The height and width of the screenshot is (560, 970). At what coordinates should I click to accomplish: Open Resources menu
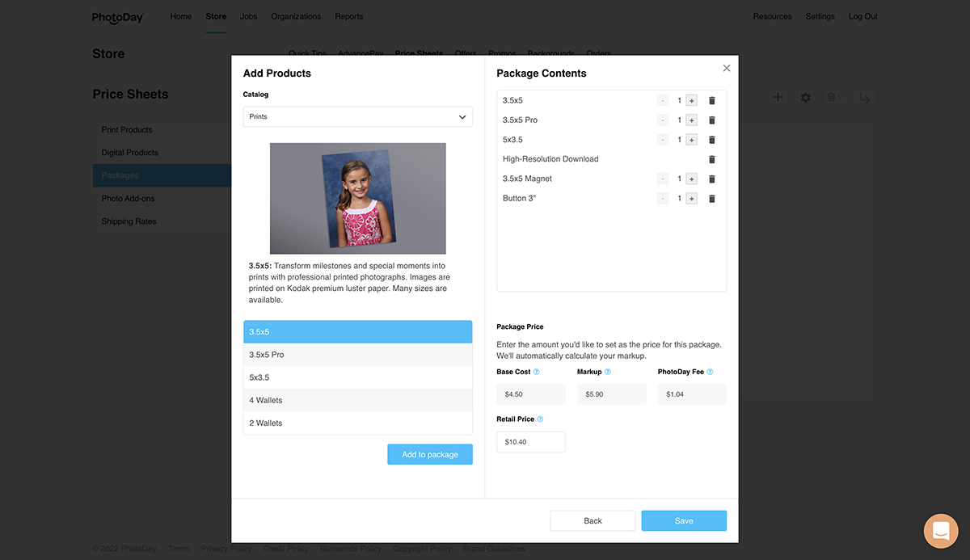pyautogui.click(x=773, y=16)
